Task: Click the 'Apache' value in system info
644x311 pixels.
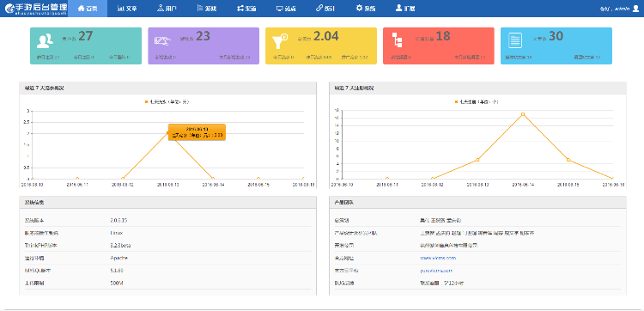Action: point(118,258)
